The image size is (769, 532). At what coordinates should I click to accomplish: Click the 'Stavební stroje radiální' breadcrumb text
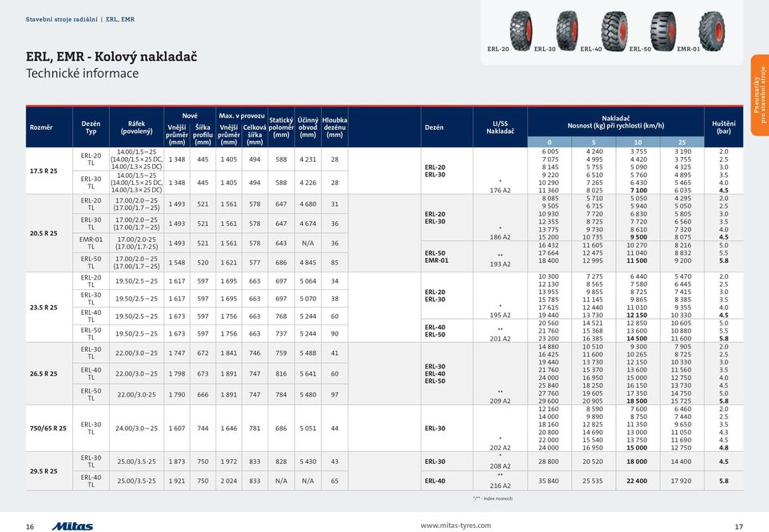click(x=62, y=19)
